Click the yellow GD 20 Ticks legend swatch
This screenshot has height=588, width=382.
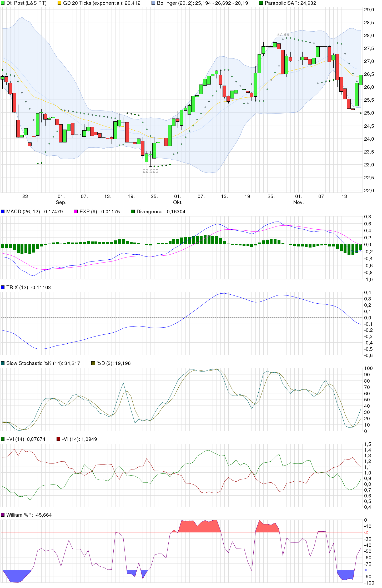(59, 3)
